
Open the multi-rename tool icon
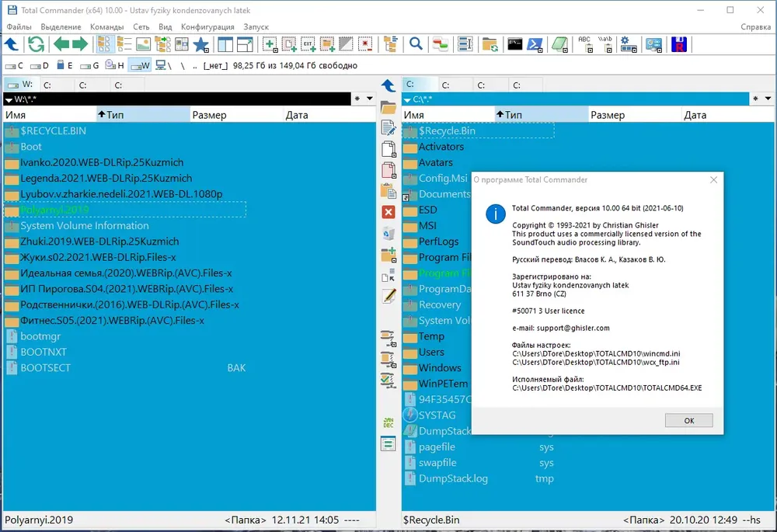[x=465, y=44]
